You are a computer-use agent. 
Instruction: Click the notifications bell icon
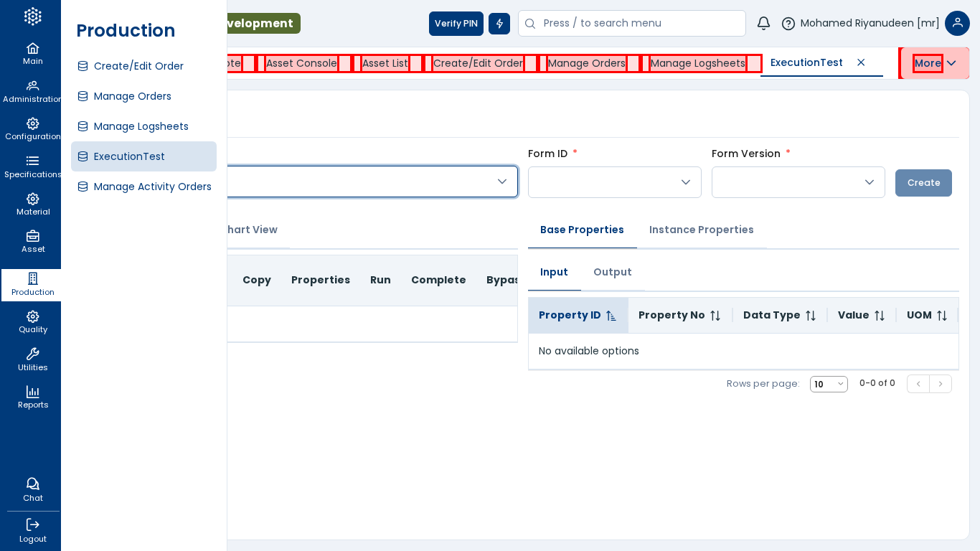[x=763, y=24]
